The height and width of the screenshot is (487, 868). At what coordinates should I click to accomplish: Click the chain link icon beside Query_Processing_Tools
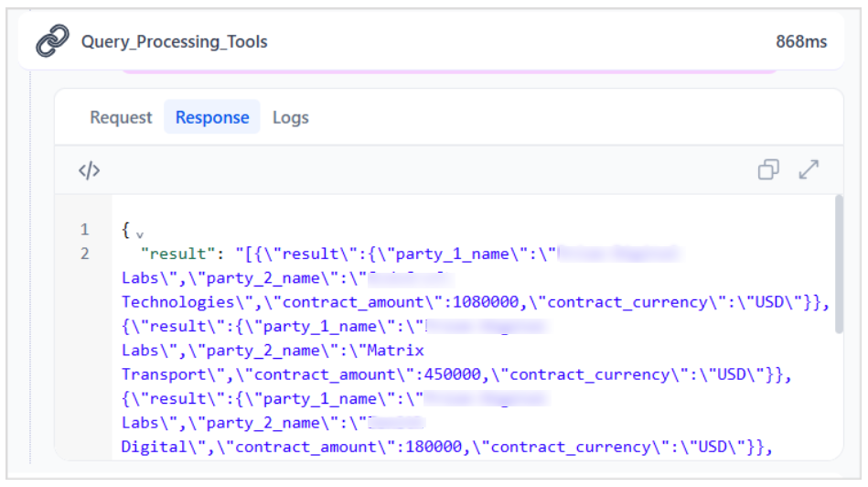click(x=52, y=41)
